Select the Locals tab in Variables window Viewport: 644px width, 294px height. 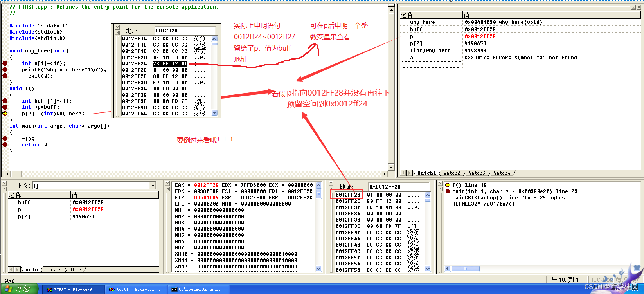point(53,269)
